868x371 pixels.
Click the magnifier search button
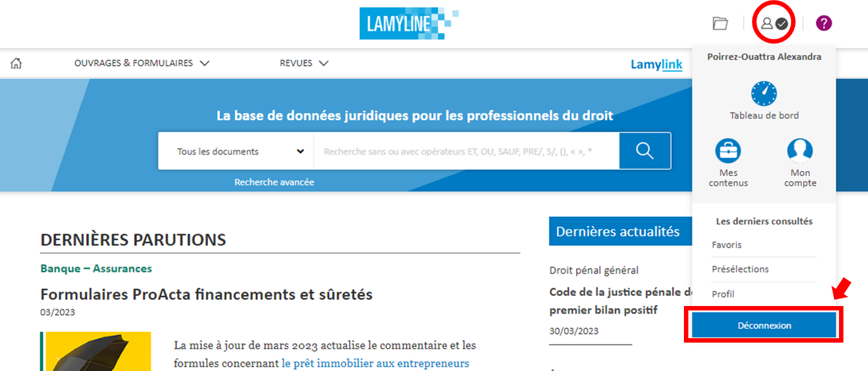(645, 151)
